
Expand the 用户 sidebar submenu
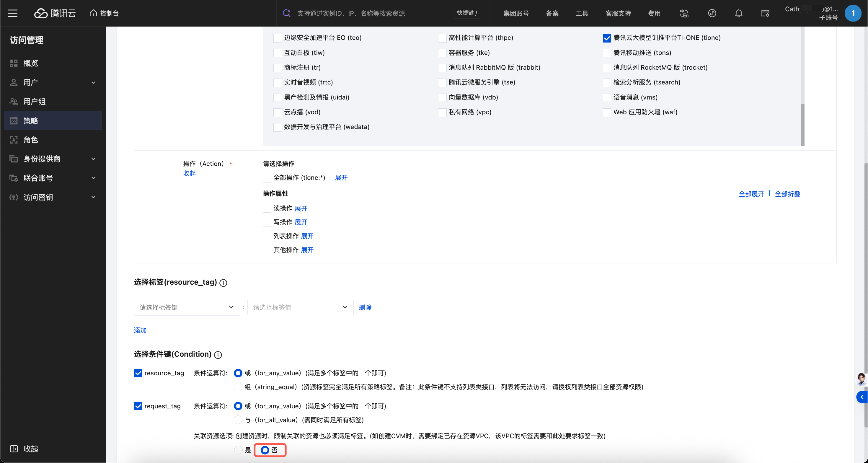pos(93,83)
